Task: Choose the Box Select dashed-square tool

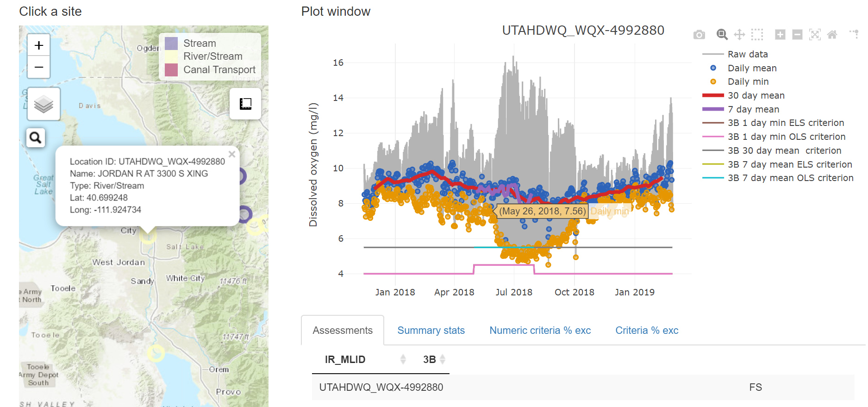Action: (757, 35)
